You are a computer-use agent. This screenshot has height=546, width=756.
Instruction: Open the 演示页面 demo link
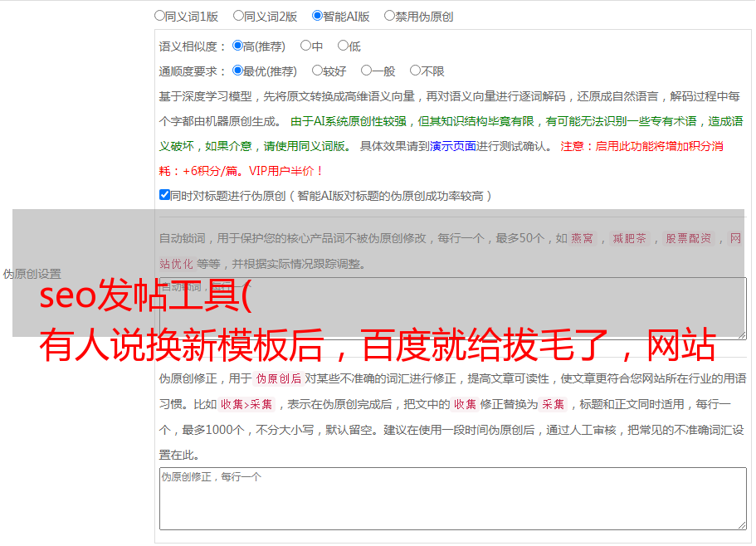pos(453,146)
